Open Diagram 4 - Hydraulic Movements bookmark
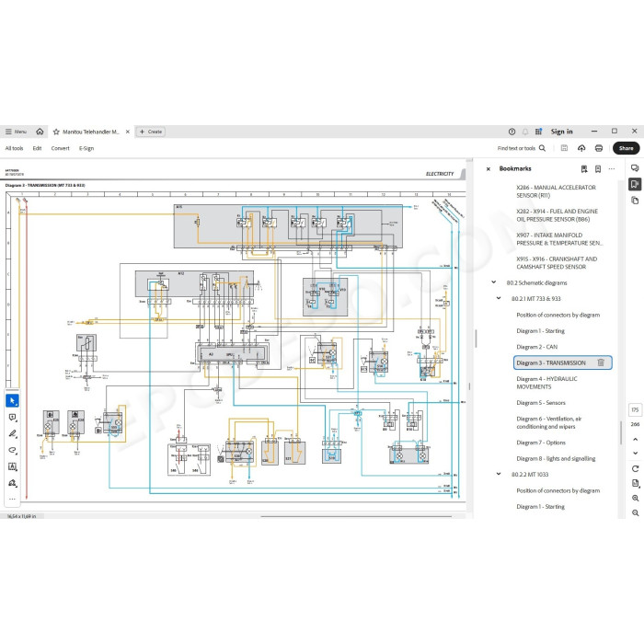644x644 pixels. pyautogui.click(x=546, y=383)
